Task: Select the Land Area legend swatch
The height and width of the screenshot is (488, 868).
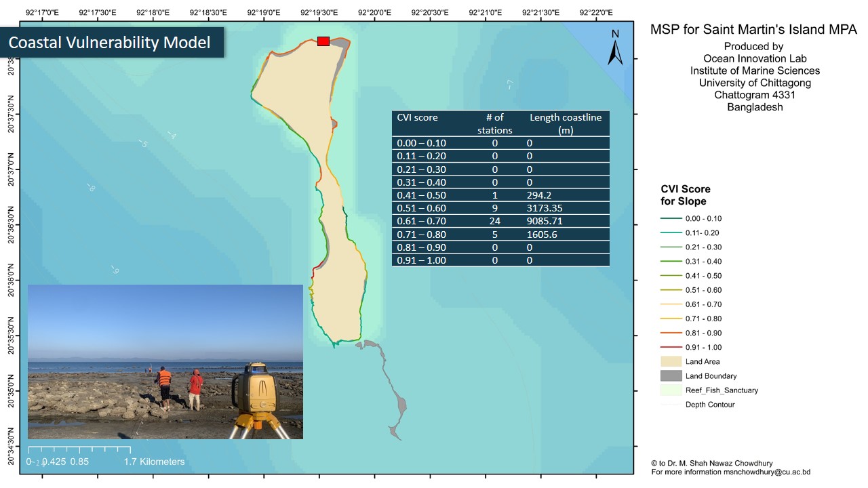Action: click(x=671, y=361)
